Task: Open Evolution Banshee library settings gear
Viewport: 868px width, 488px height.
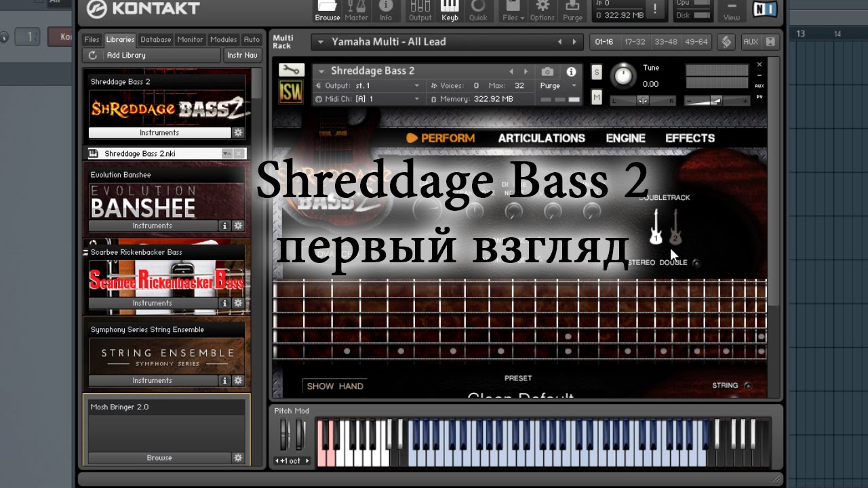Action: pos(238,226)
